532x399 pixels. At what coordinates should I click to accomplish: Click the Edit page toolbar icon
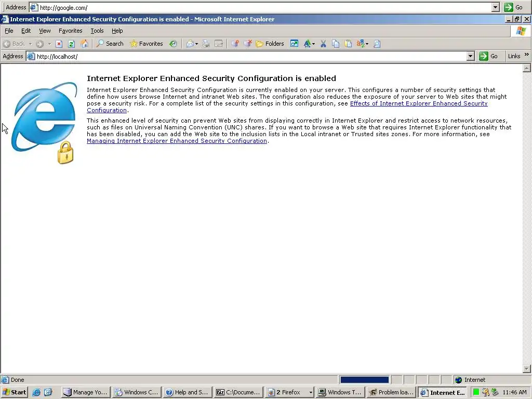pyautogui.click(x=219, y=44)
